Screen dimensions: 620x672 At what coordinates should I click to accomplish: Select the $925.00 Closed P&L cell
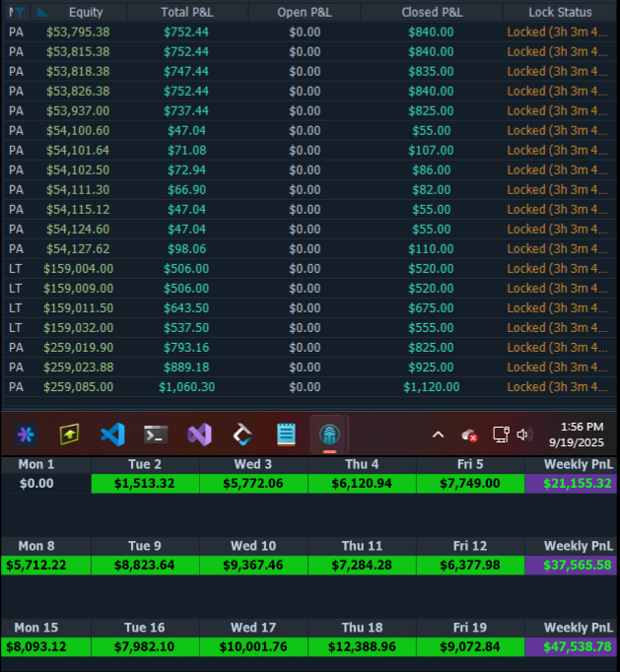click(431, 368)
